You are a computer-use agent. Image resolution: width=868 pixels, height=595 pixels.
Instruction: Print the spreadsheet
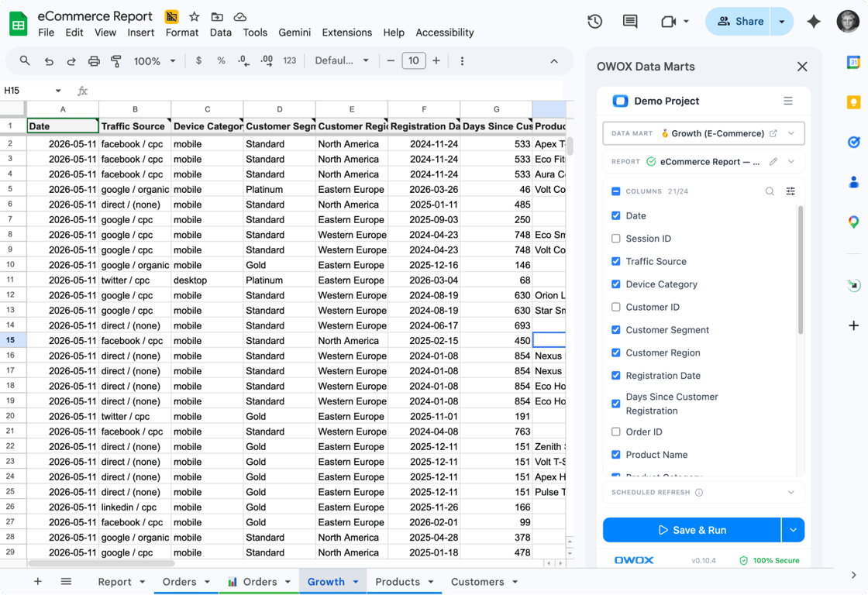click(x=94, y=61)
